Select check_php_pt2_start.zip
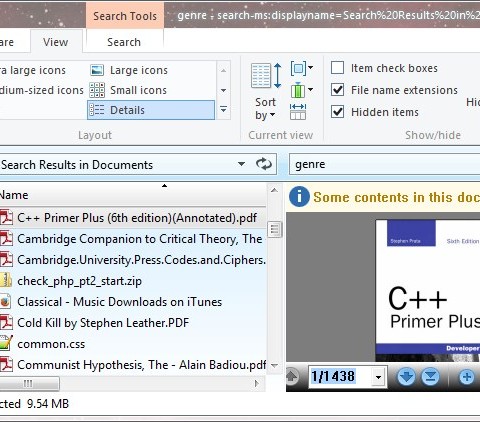The height and width of the screenshot is (422, 480). 133,281
